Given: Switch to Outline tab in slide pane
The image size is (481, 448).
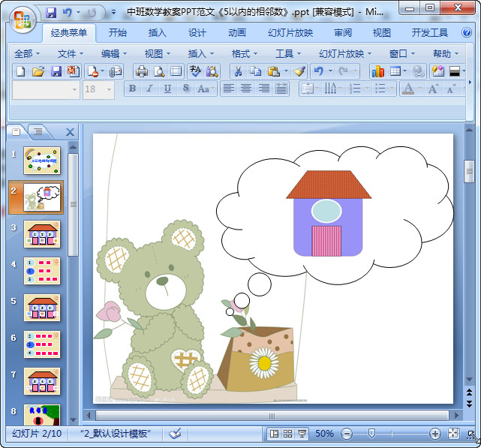Looking at the screenshot, I should tap(38, 131).
